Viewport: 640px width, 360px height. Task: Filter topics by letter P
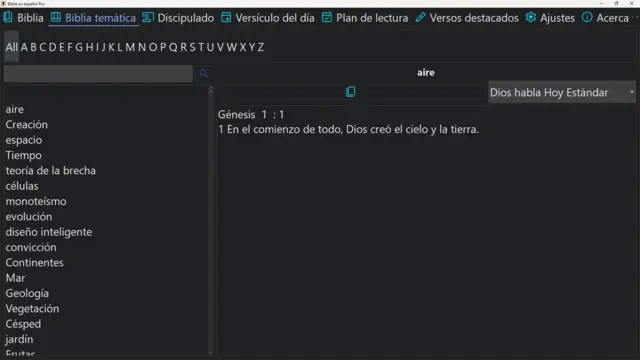tap(163, 47)
